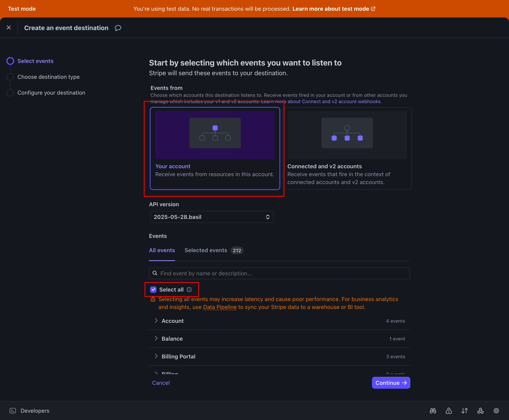Click the info icon beside Select all
This screenshot has height=420, width=509.
tap(189, 290)
